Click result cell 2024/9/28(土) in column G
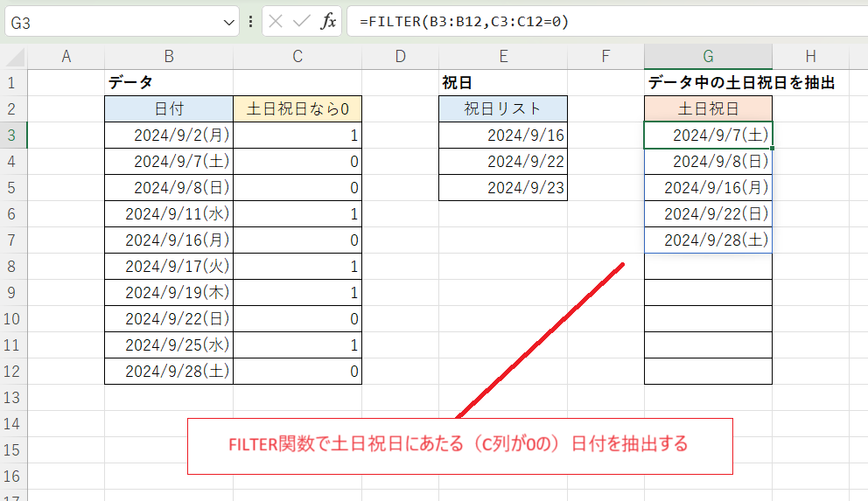Screen dimensions: 868x501 [x=708, y=240]
